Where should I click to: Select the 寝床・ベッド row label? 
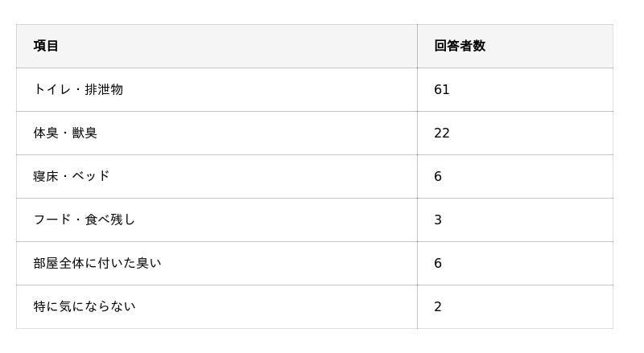pyautogui.click(x=72, y=176)
